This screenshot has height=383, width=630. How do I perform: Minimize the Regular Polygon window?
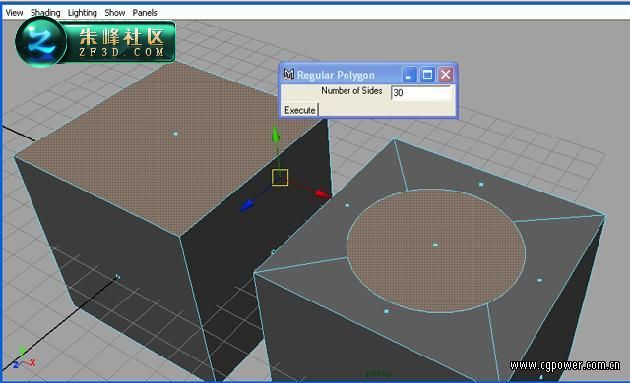click(x=409, y=75)
